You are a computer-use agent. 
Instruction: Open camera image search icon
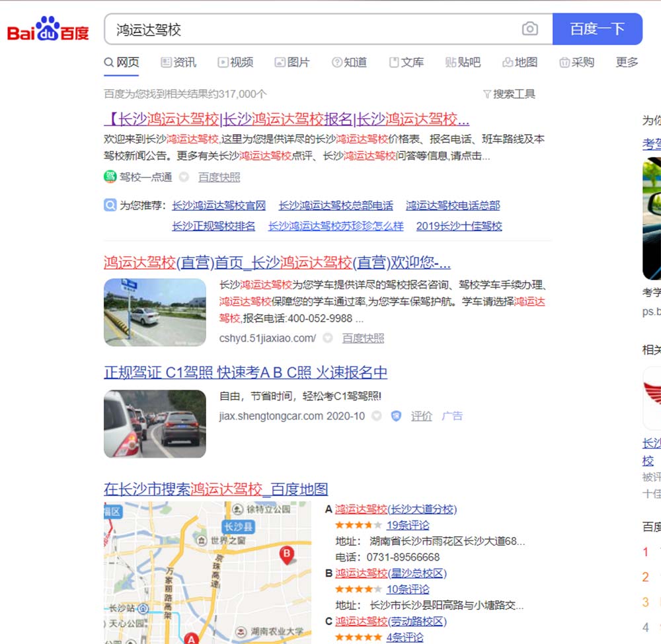pos(529,29)
